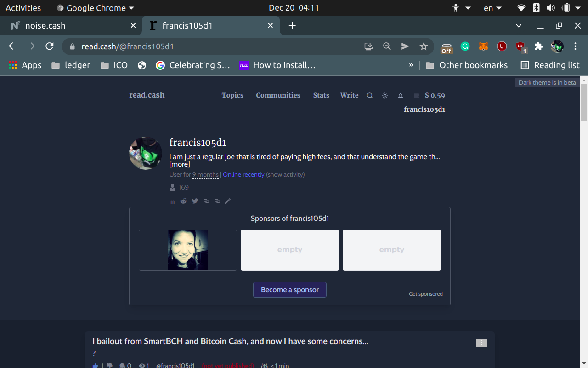Toggle the light/dark theme sun icon

click(x=385, y=96)
